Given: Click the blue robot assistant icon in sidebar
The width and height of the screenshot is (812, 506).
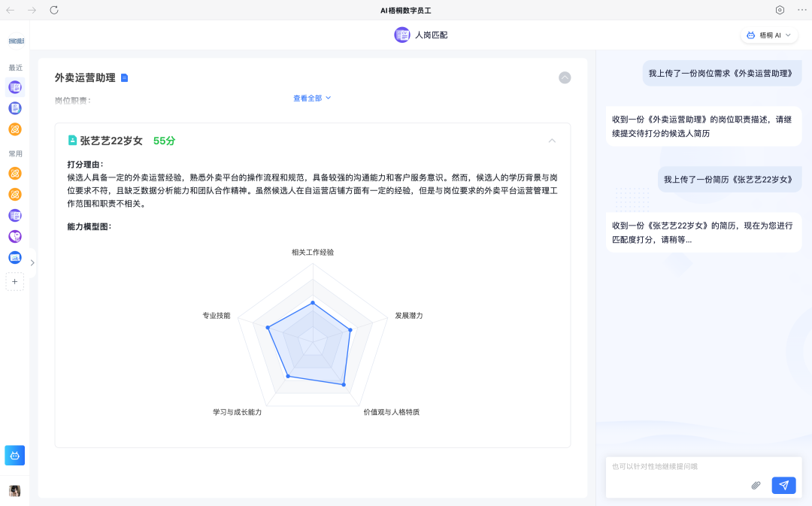Looking at the screenshot, I should (14, 455).
